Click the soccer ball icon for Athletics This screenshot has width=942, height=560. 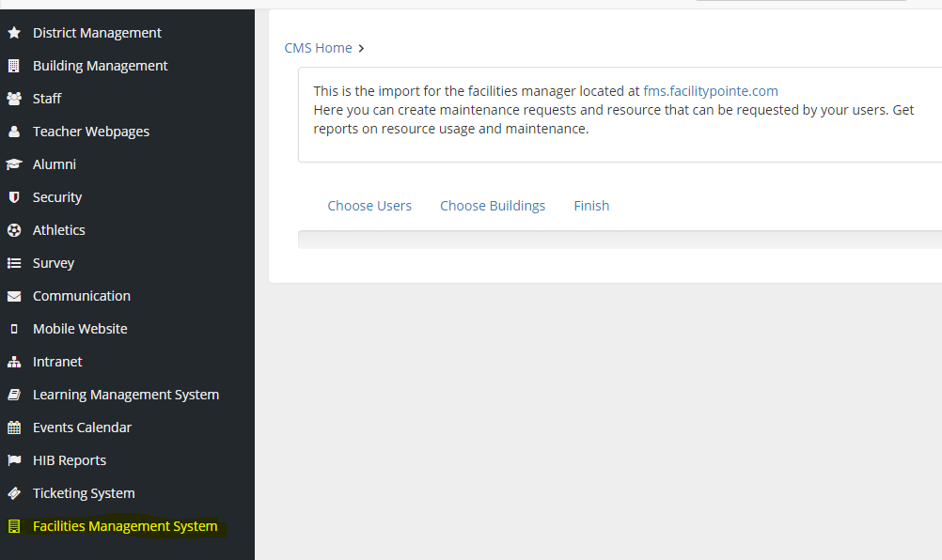coord(14,230)
